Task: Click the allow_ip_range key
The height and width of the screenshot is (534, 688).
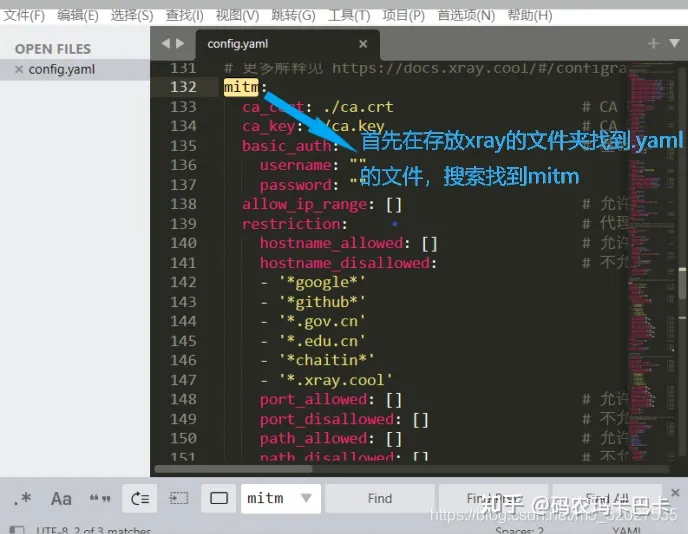Action: pos(305,204)
